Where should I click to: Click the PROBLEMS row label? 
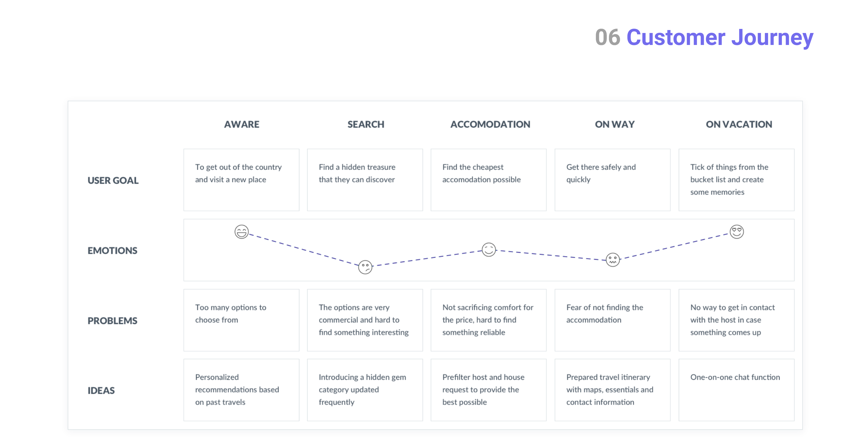click(x=112, y=321)
